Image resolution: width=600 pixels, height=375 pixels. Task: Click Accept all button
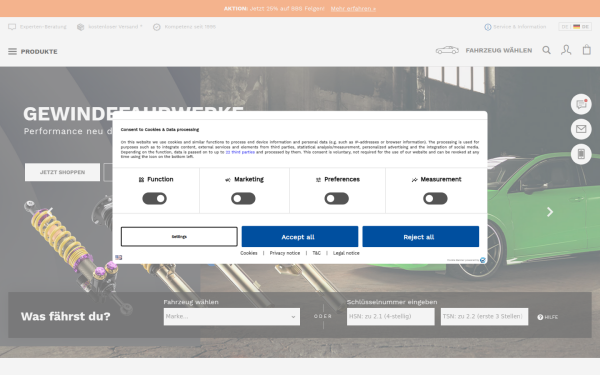(300, 236)
